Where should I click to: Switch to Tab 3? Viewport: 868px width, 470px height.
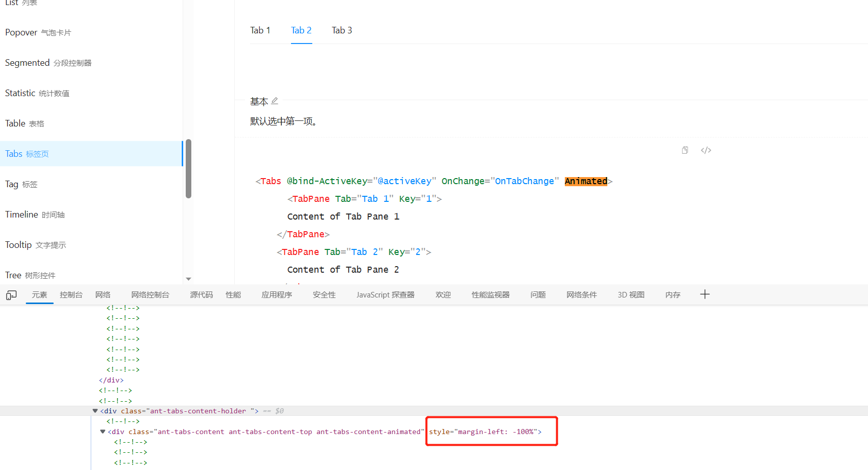pos(342,30)
